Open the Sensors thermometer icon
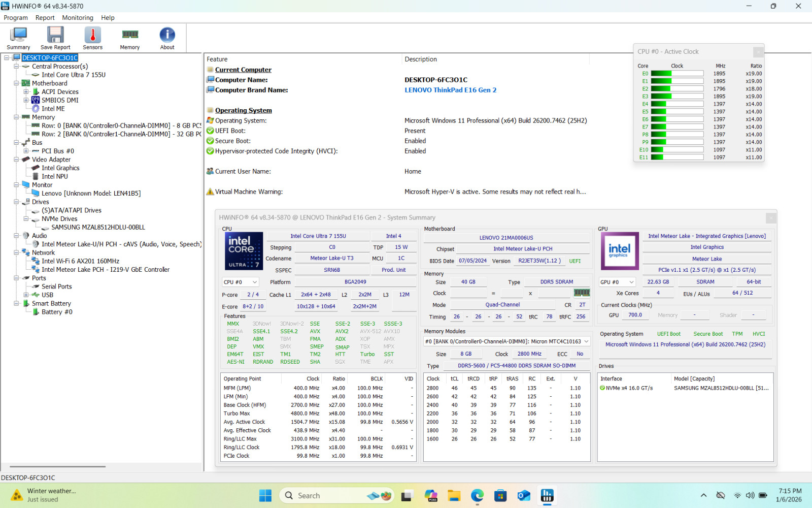The image size is (812, 508). (x=92, y=39)
